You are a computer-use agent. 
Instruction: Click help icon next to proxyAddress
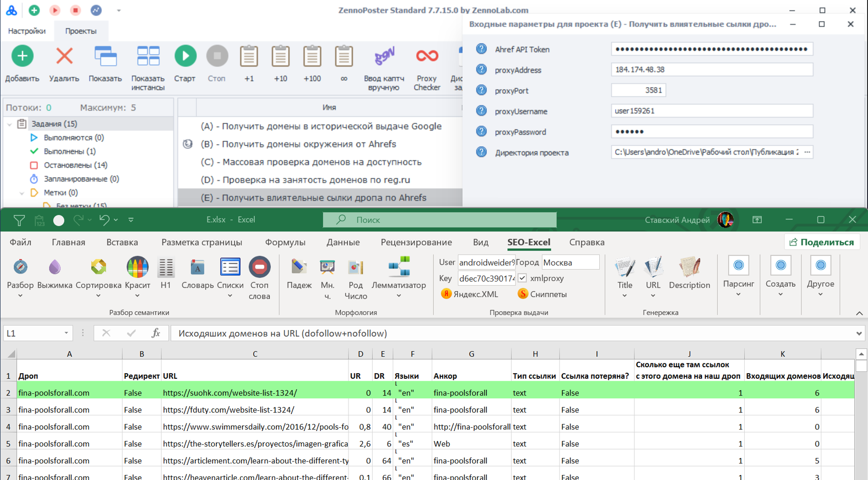[481, 70]
